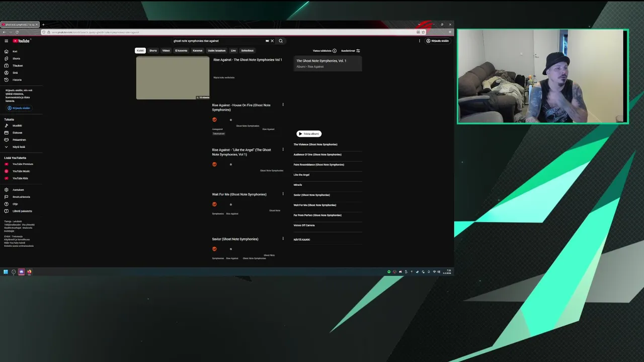Image resolution: width=644 pixels, height=362 pixels.
Task: Play Miracle track in album list
Action: click(x=298, y=185)
